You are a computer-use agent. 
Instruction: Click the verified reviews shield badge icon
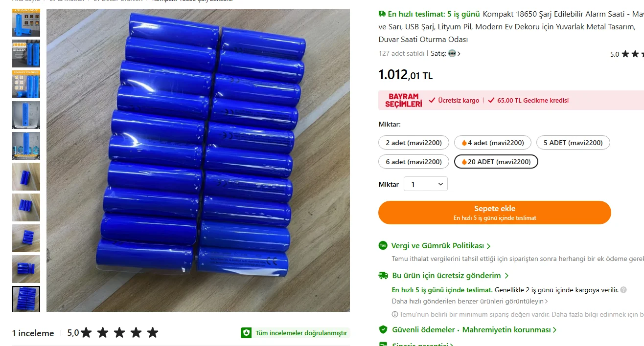[x=246, y=333]
